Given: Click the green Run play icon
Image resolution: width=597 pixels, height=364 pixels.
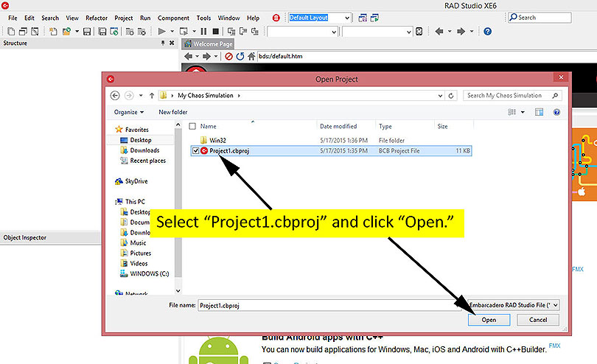Looking at the screenshot, I should (x=162, y=31).
